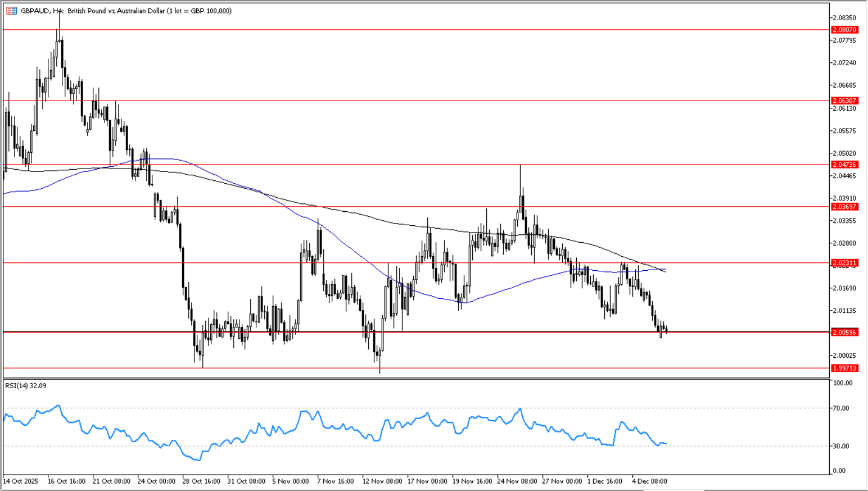
Task: Click the 28 Oct 16:00 time label
Action: pos(201,481)
